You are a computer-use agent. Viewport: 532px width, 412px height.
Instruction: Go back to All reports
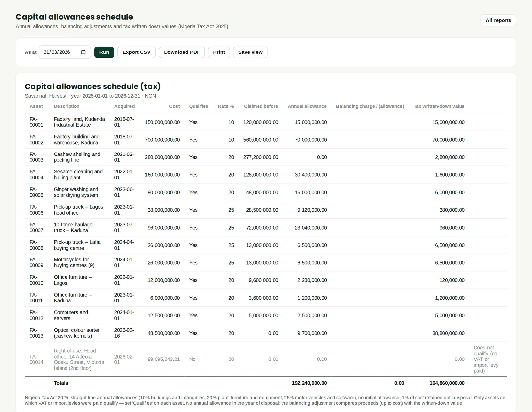click(x=498, y=20)
